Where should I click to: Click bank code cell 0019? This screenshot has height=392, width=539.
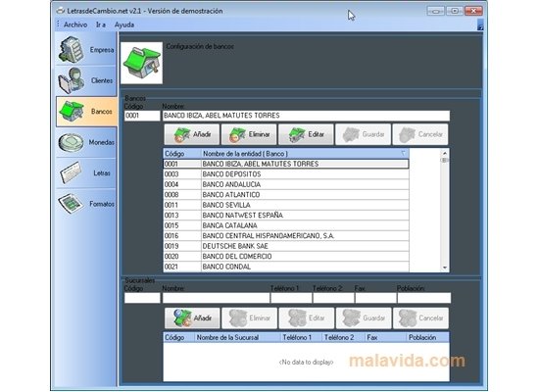click(x=182, y=246)
